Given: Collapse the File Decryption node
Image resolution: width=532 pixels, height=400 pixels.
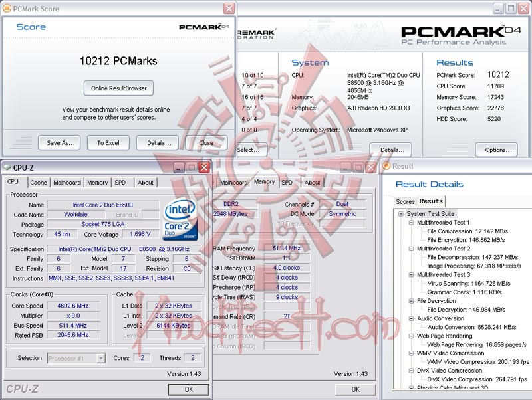Looking at the screenshot, I should point(411,301).
